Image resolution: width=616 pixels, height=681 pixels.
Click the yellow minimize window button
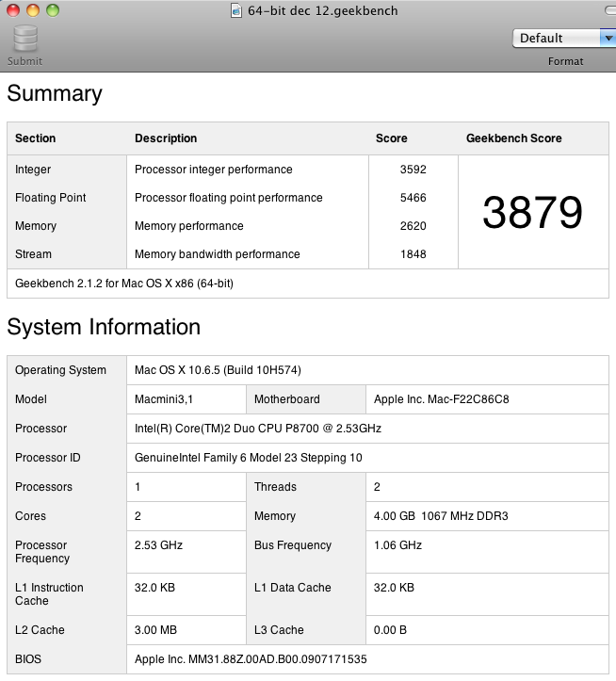[x=33, y=10]
